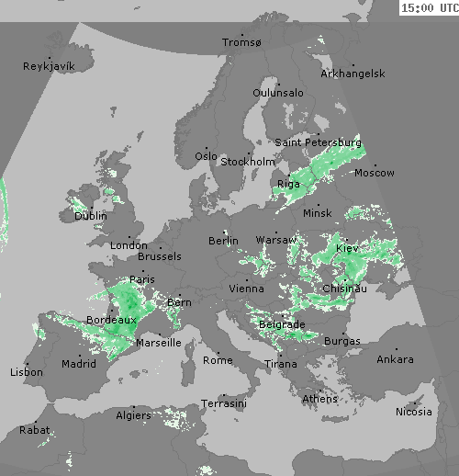Click the Paris city label
The width and height of the screenshot is (459, 476).
(142, 279)
